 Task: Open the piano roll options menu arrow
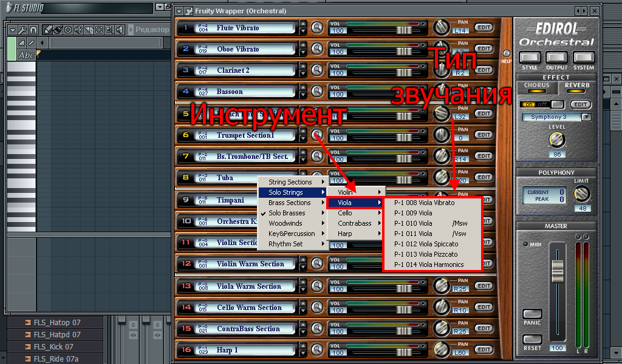pos(12,30)
